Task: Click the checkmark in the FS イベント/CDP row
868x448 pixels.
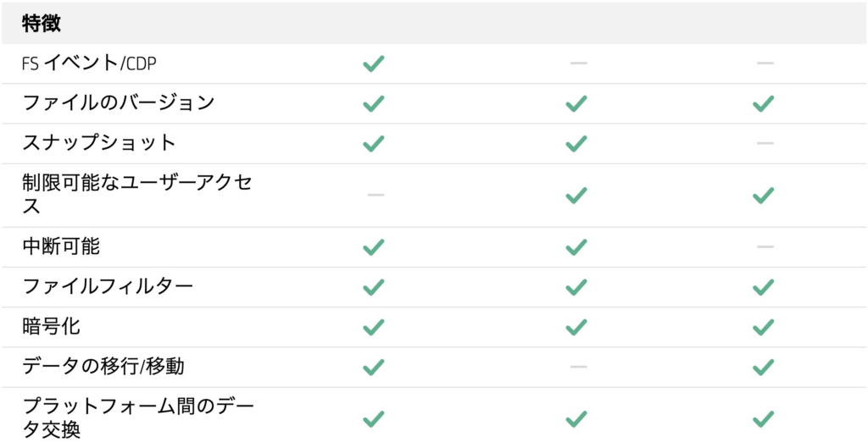Action: 374,64
